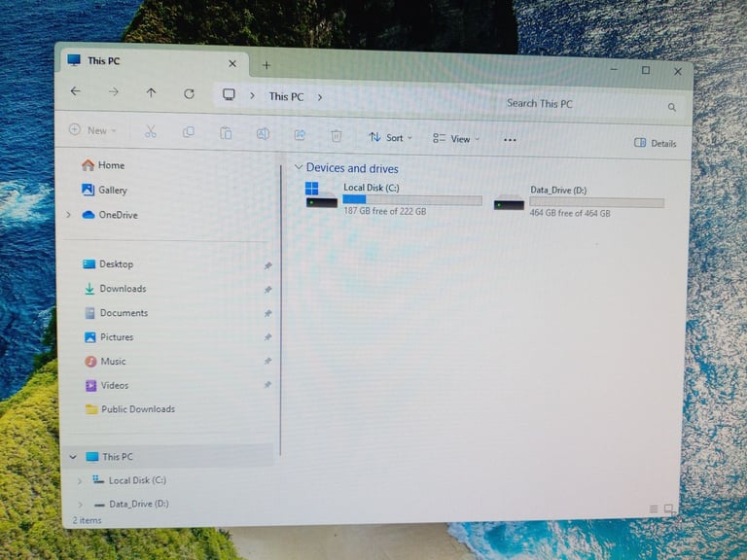The width and height of the screenshot is (747, 560).
Task: Click the Cut scissors icon
Action: pyautogui.click(x=151, y=131)
